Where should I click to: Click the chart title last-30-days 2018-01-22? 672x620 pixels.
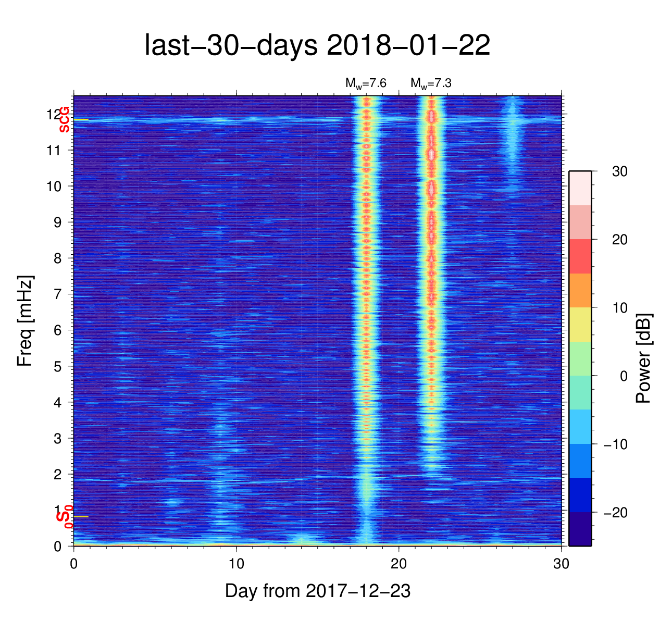317,46
